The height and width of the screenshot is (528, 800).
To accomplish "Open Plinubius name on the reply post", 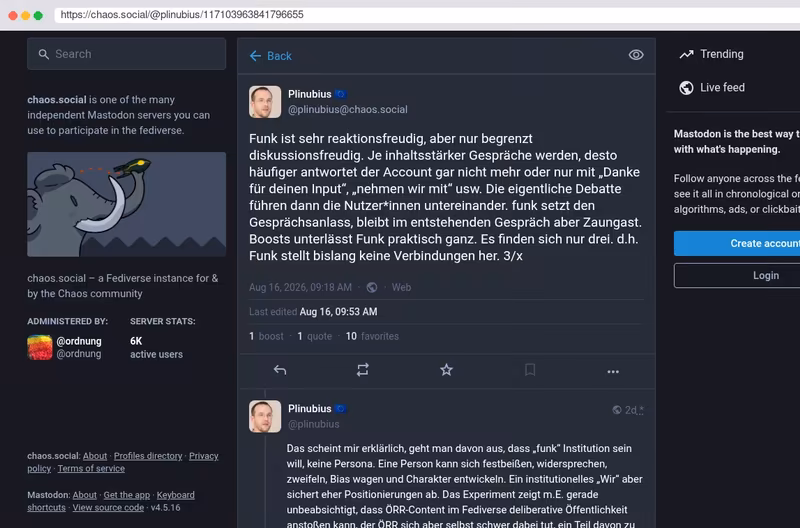I will click(x=310, y=409).
